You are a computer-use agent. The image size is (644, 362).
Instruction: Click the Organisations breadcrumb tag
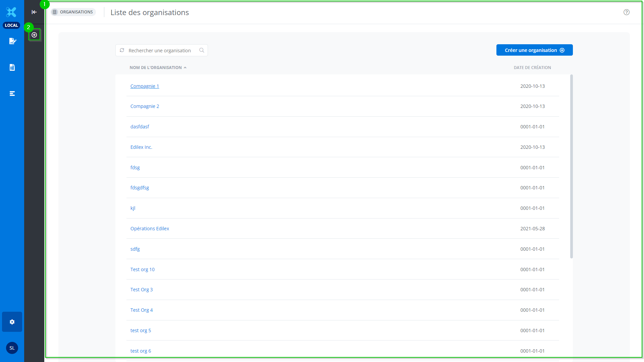point(73,12)
